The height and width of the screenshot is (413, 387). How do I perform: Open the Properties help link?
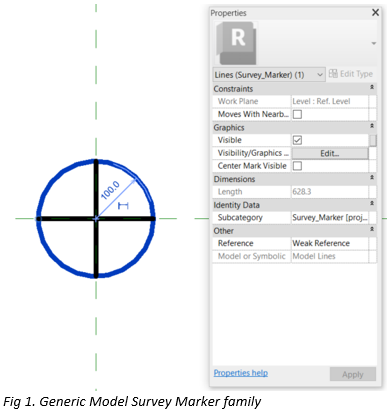(241, 373)
